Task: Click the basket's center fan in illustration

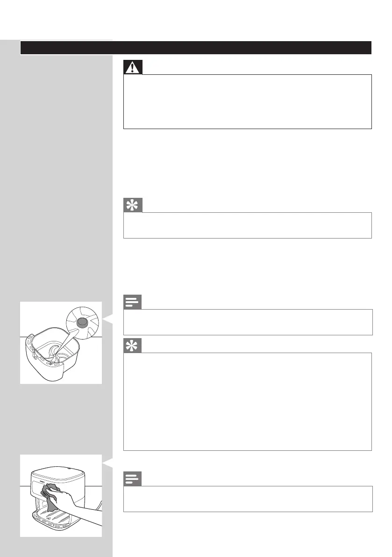Action: tap(53, 354)
